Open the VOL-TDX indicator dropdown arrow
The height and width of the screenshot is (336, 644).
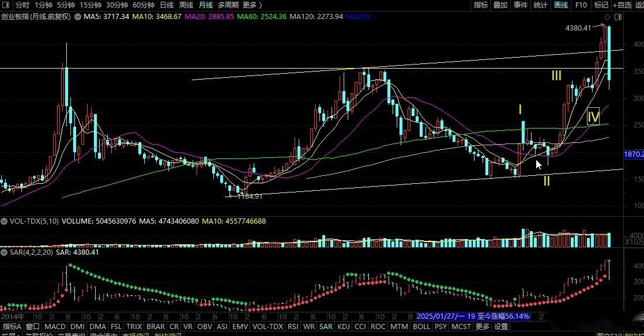click(x=4, y=221)
